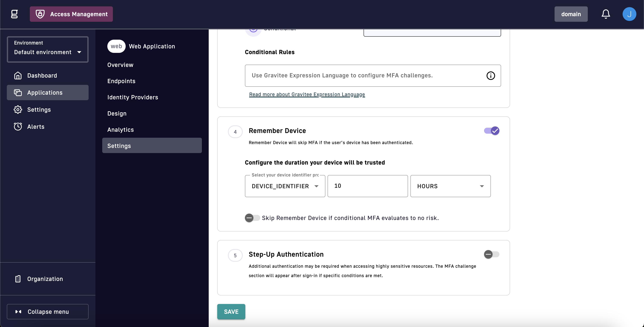
Task: Click the info icon in Conditional Rules field
Action: click(x=490, y=75)
